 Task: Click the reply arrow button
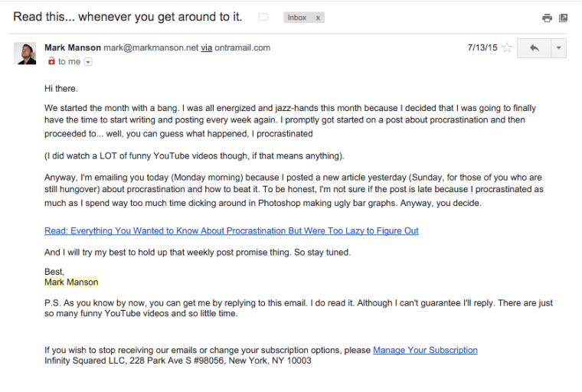coord(534,48)
